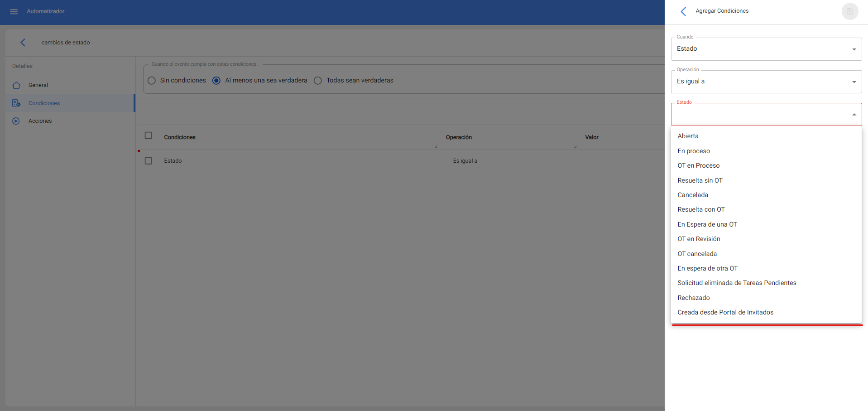
Task: Click the General home icon in sidebar
Action: point(16,85)
